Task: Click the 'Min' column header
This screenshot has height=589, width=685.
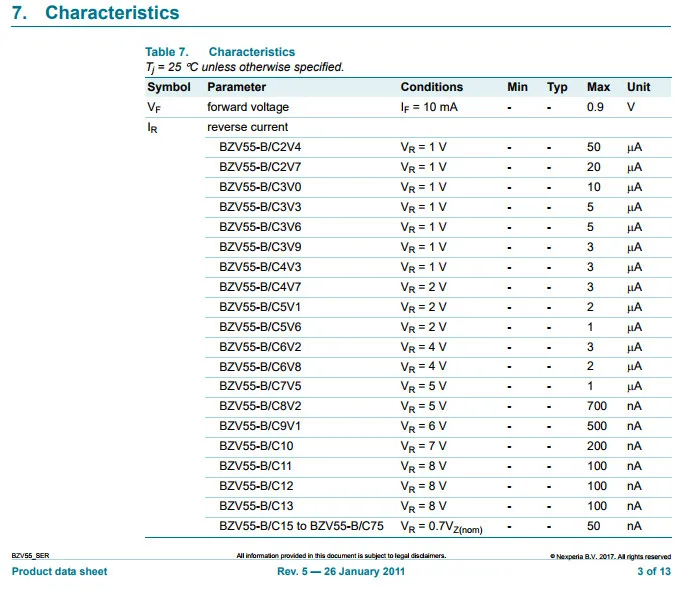Action: tap(517, 87)
